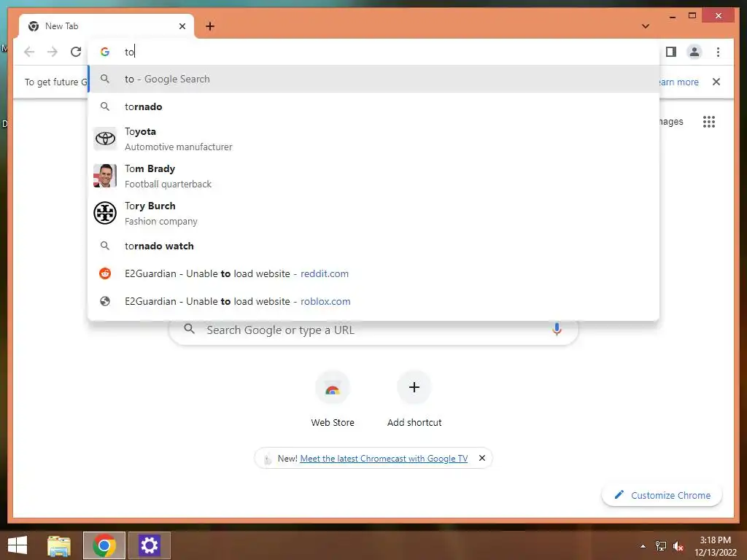Open the profile avatar menu
Viewport: 747px width, 560px height.
coord(694,52)
